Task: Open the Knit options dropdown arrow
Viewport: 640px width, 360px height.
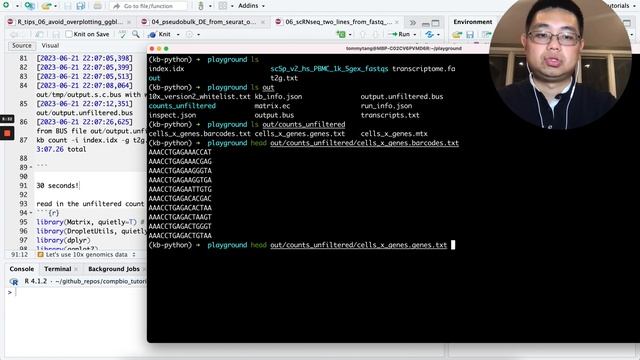Action: point(178,35)
